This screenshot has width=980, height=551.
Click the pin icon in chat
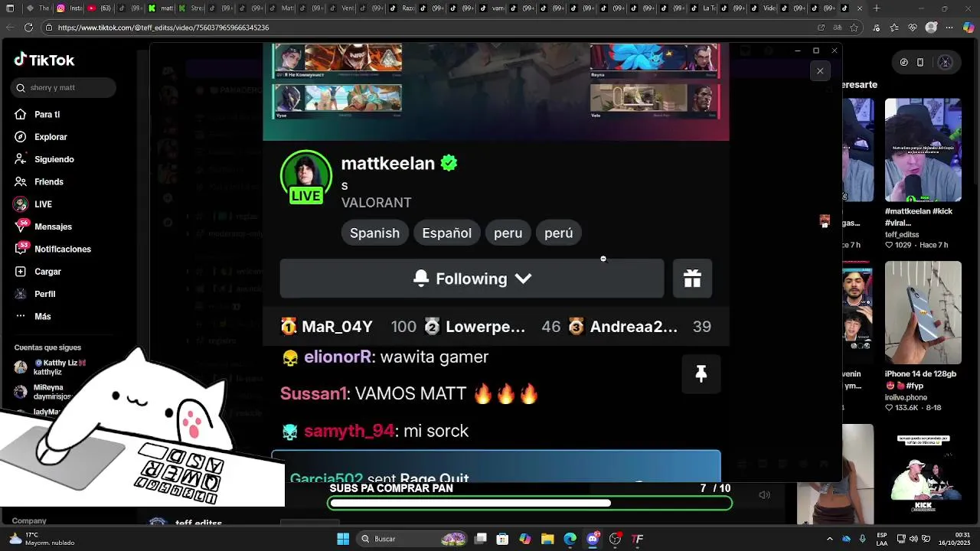701,373
